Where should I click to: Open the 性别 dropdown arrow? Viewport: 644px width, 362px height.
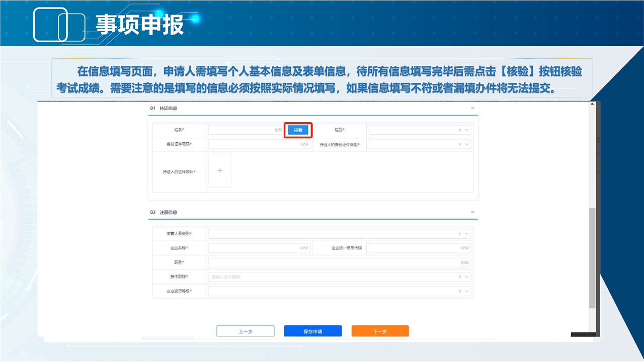click(467, 130)
